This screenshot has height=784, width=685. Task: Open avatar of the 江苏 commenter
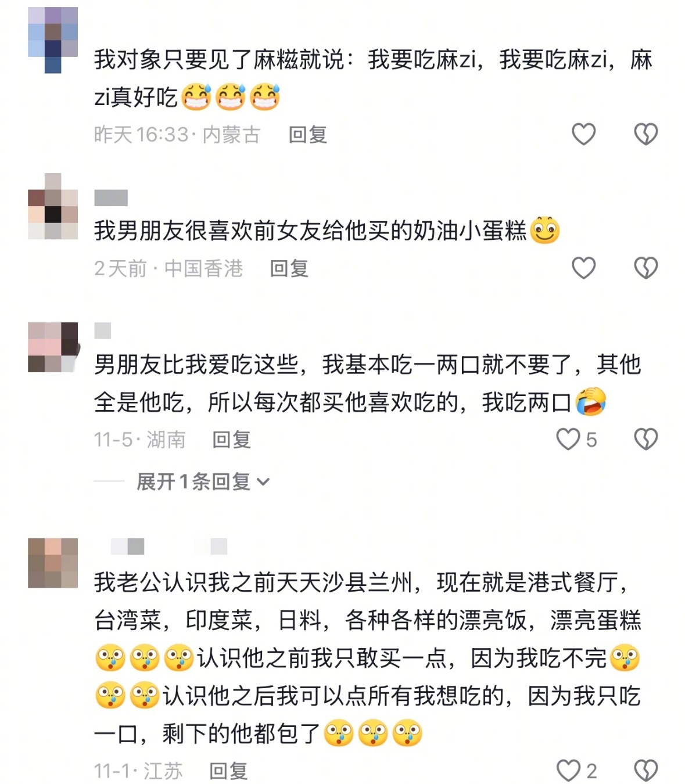pos(53,563)
